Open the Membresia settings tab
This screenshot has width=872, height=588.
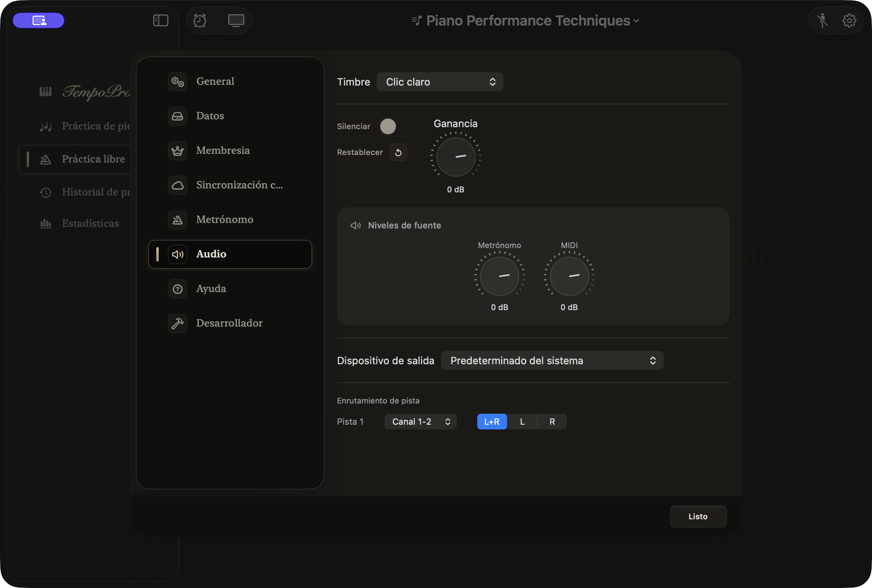230,151
